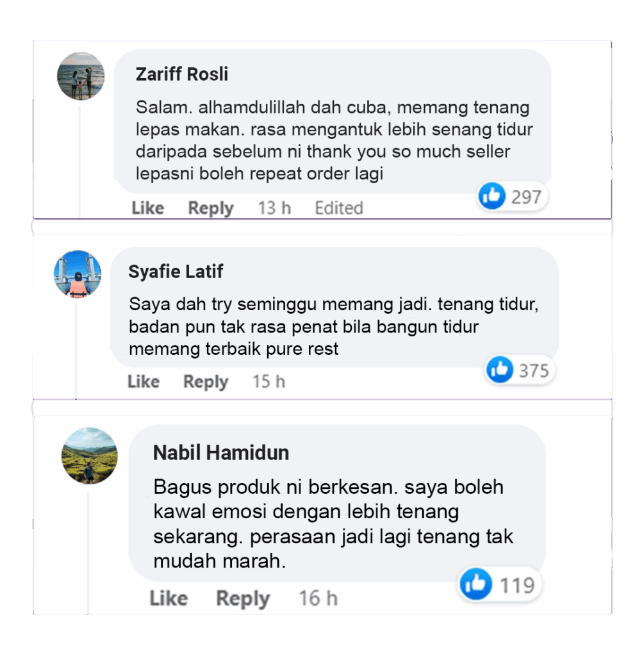
Task: Click the thumbs-up icon on Nabil Hamidun's comment
Action: pyautogui.click(x=475, y=584)
